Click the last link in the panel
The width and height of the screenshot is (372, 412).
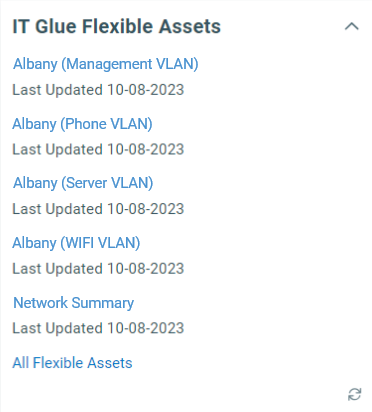point(72,363)
